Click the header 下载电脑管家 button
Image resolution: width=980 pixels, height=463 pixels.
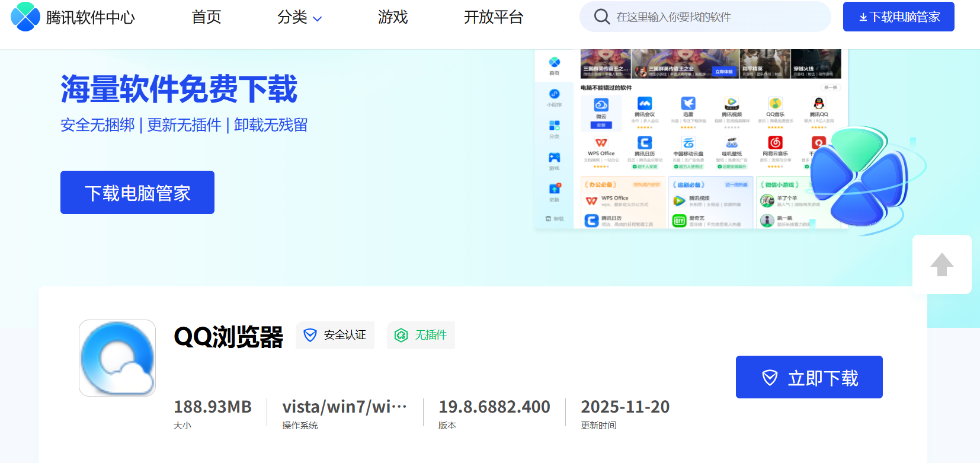click(899, 17)
